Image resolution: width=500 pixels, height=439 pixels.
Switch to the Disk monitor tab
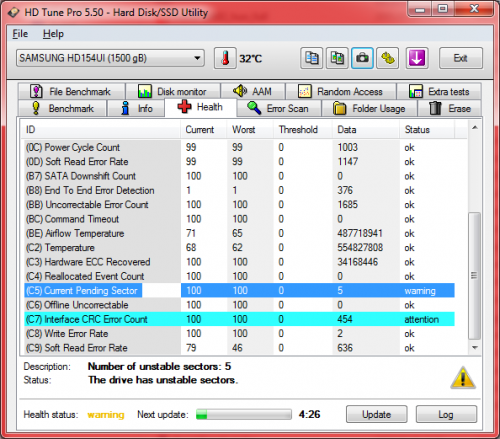point(173,91)
